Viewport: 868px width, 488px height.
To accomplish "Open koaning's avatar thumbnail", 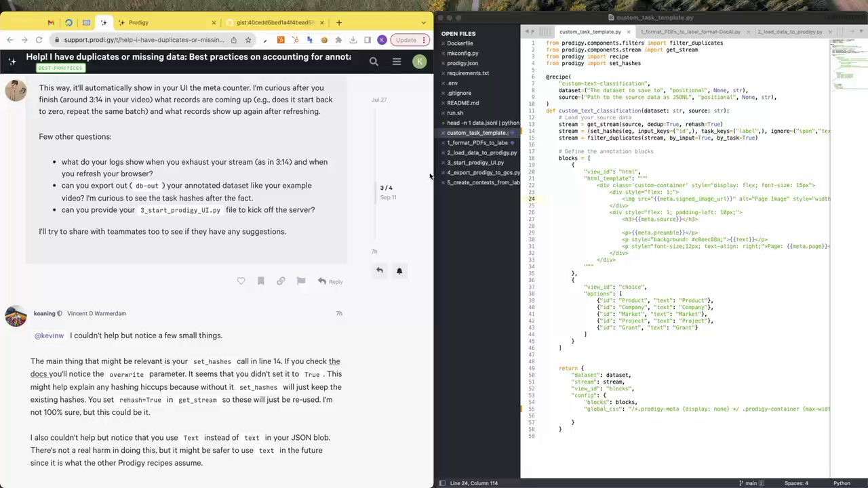I will click(16, 317).
